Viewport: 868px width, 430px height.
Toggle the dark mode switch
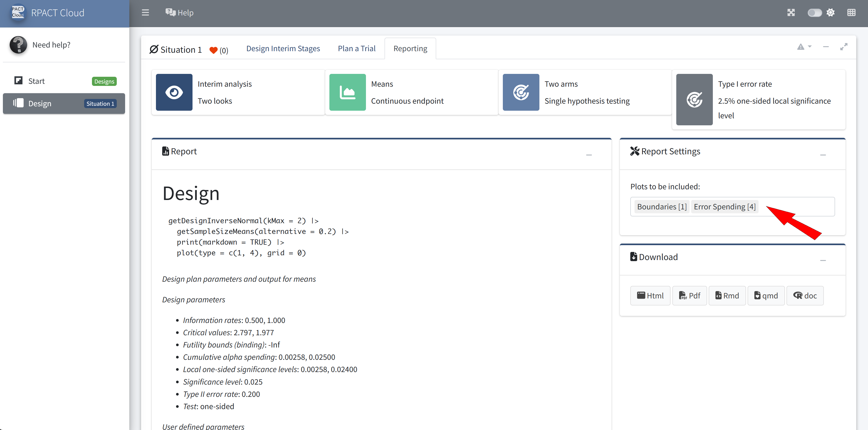pos(814,13)
